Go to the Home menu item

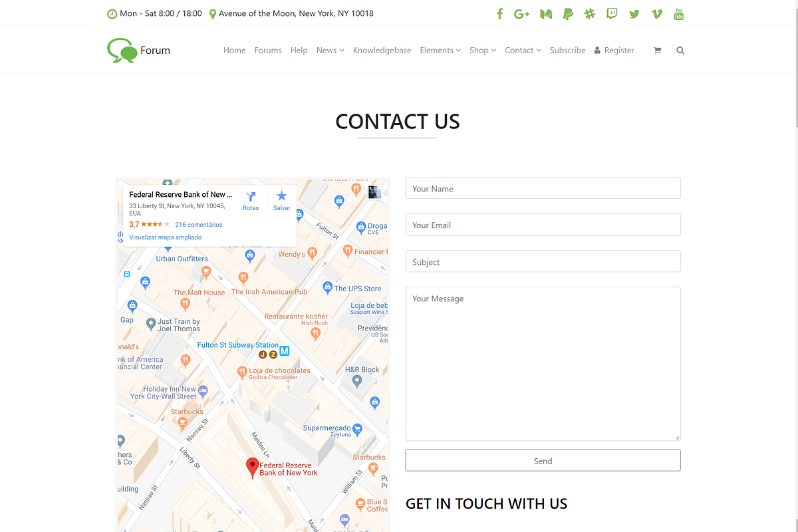235,51
